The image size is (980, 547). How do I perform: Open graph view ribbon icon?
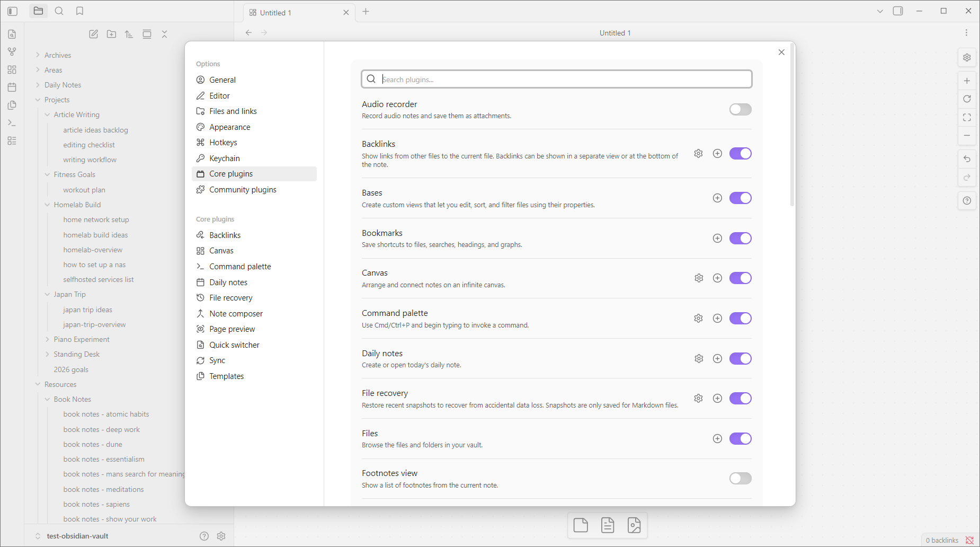(x=12, y=52)
